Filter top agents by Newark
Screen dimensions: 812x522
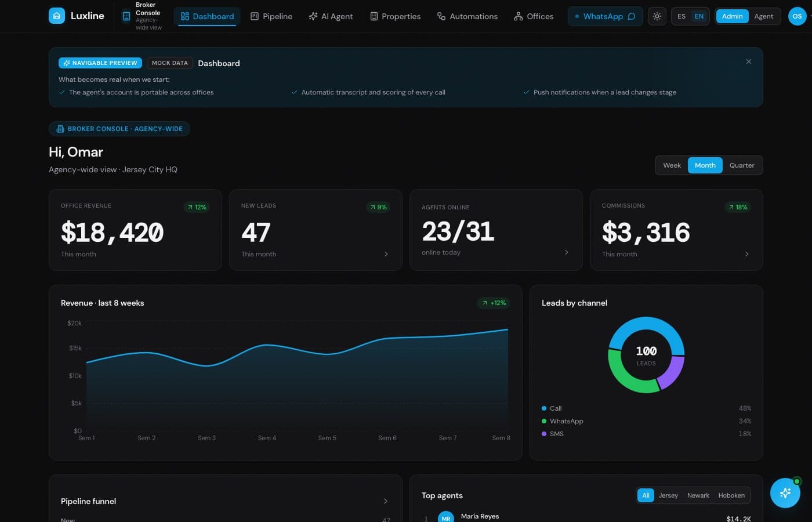(698, 495)
